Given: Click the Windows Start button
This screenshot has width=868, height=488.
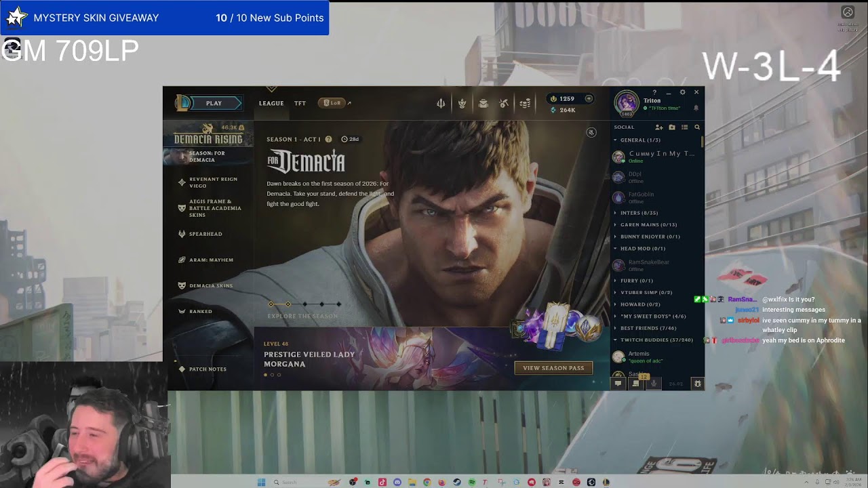Looking at the screenshot, I should 261,482.
